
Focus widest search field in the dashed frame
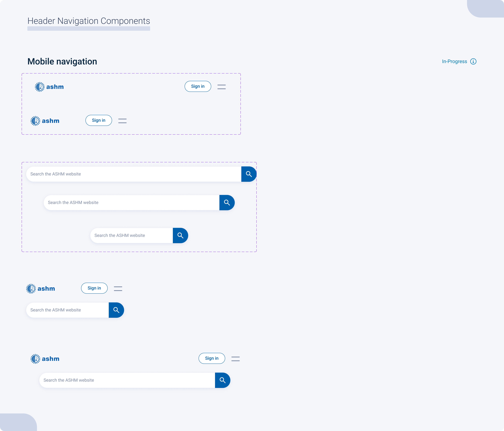coord(134,174)
